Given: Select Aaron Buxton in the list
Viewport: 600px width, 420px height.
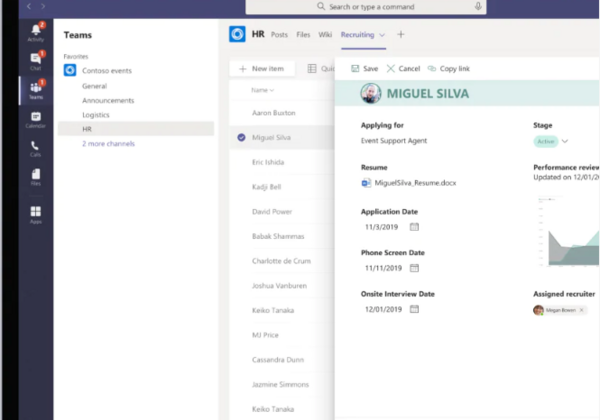Looking at the screenshot, I should coord(274,113).
